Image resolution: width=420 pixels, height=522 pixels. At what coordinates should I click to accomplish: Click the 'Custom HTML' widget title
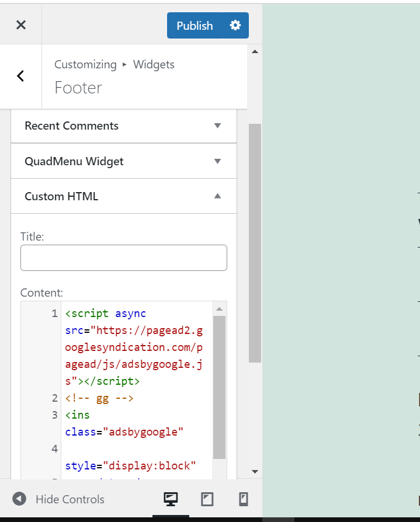coord(61,196)
